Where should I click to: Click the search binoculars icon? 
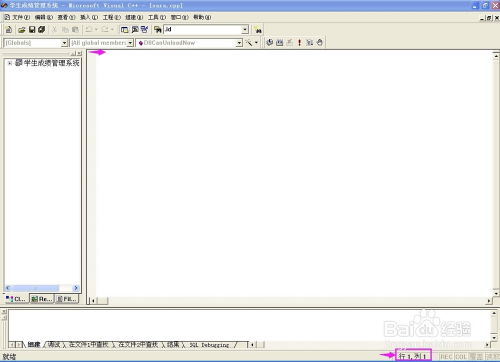click(x=258, y=30)
